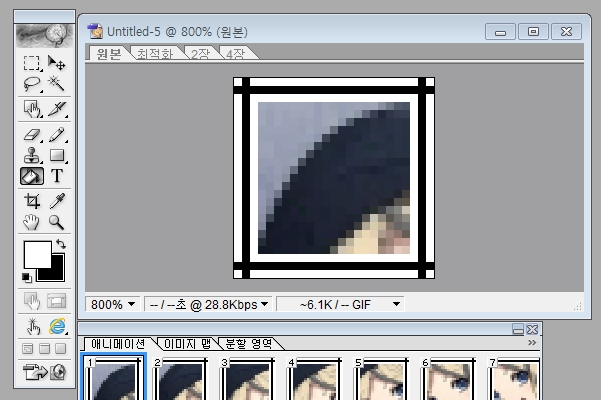Select animation frame 4 thumbnail
Viewport: 601px width, 400px height.
pyautogui.click(x=314, y=379)
